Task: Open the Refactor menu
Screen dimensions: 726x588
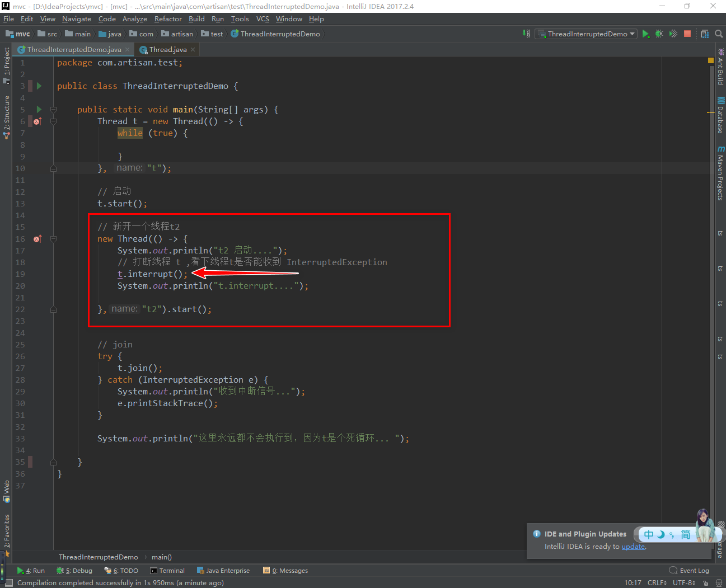Action: pyautogui.click(x=168, y=18)
